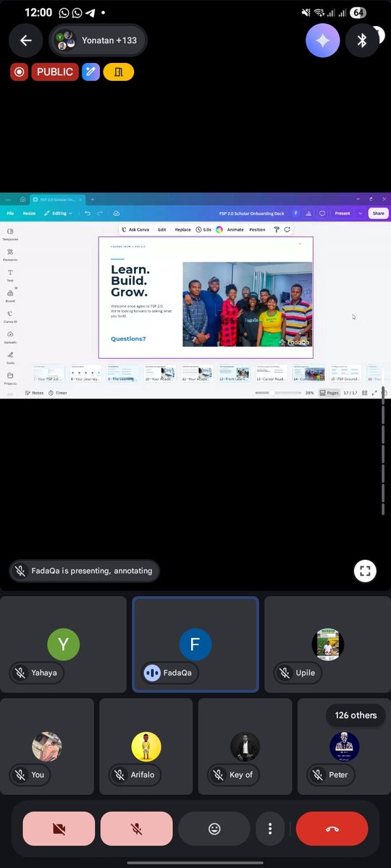This screenshot has width=391, height=868.
Task: End the call with red hang-up button
Action: click(332, 829)
